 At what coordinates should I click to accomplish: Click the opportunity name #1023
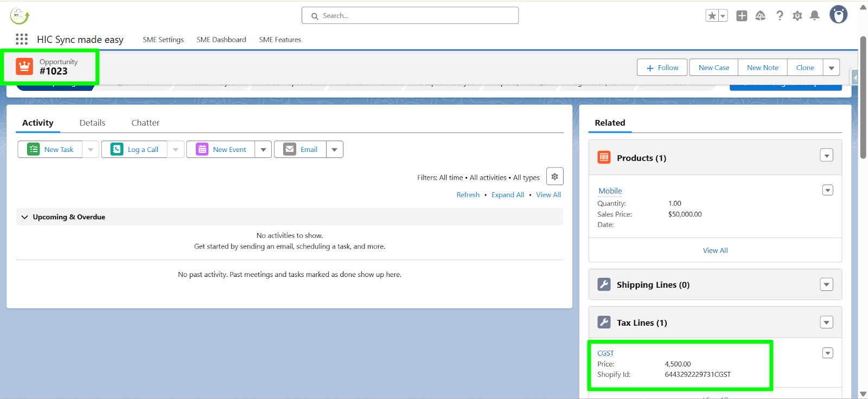point(54,71)
